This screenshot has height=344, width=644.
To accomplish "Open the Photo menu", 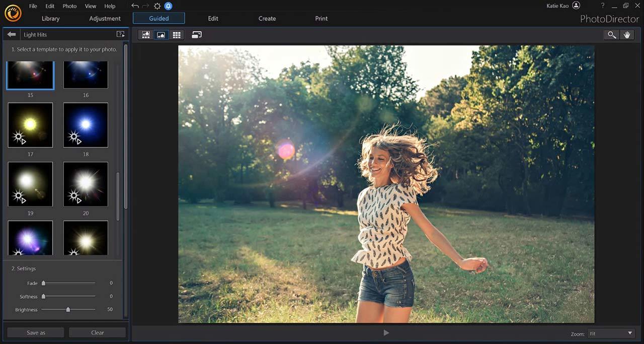I will 69,6.
